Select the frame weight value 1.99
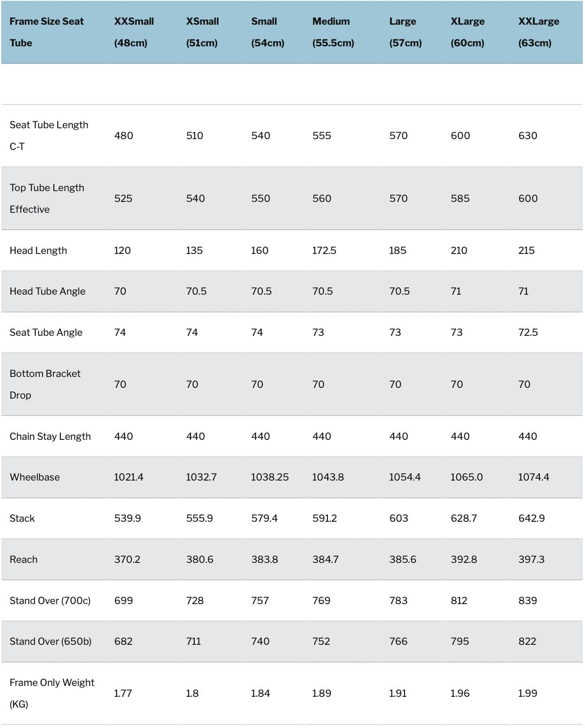The height and width of the screenshot is (728, 585). 527,693
